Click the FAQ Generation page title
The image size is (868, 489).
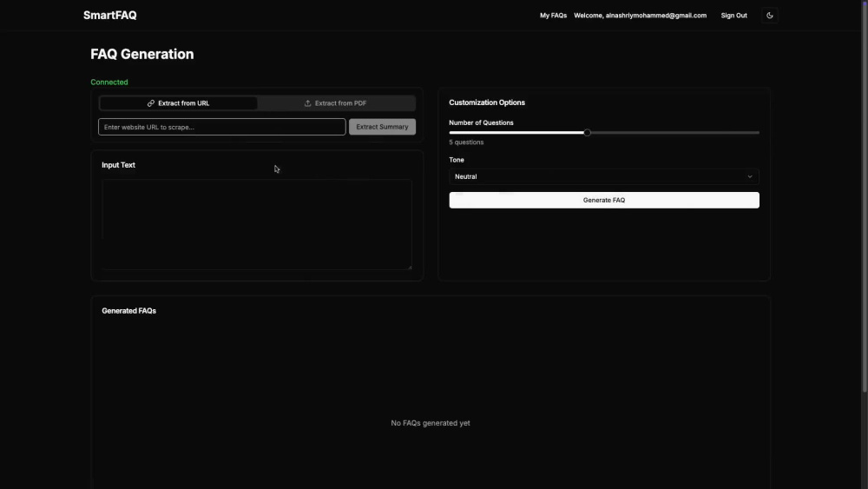[x=142, y=54]
